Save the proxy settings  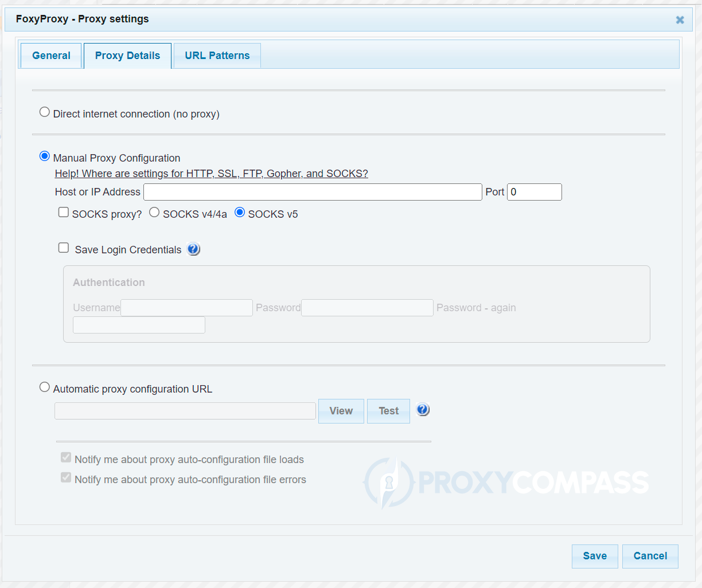point(595,556)
